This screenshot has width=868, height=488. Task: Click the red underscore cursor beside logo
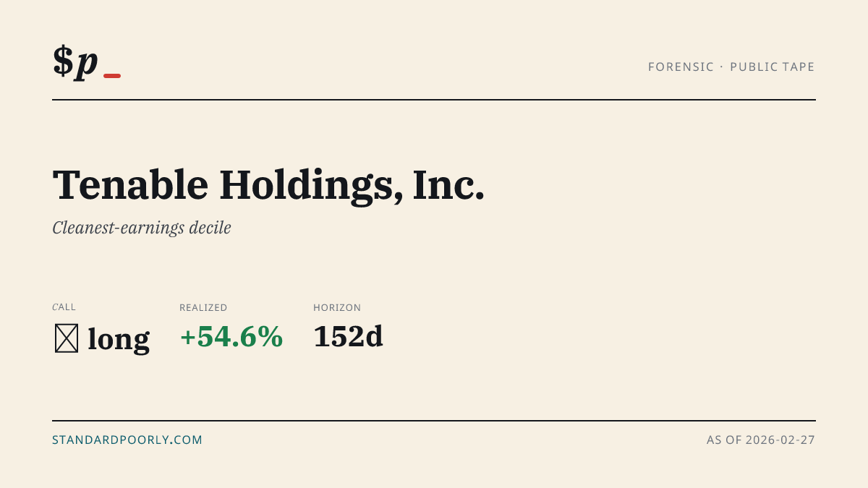(x=112, y=75)
